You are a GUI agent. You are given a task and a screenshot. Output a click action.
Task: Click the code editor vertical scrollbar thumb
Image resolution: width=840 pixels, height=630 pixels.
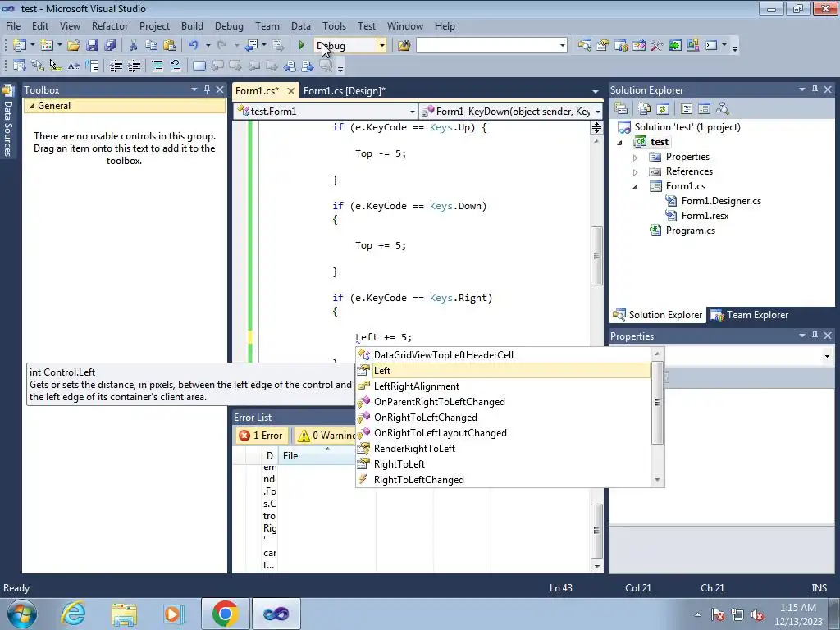(596, 256)
